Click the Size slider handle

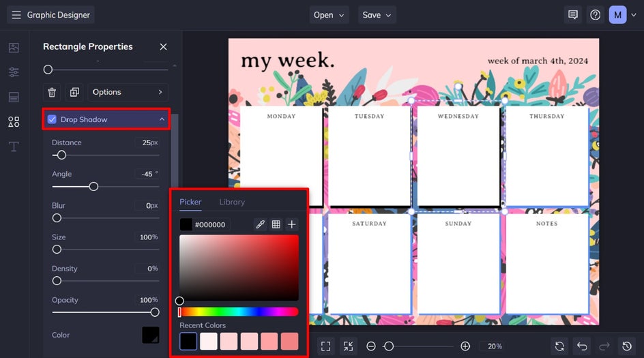[57, 250]
